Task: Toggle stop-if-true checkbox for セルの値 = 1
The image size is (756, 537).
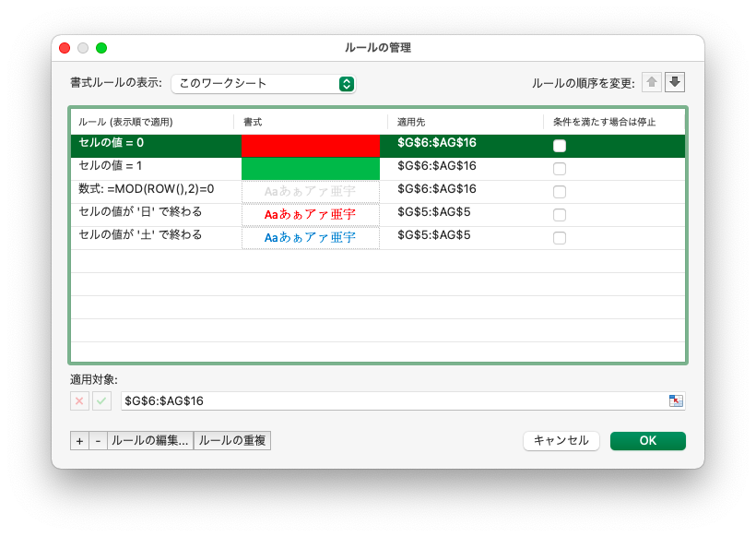Action: (x=559, y=169)
